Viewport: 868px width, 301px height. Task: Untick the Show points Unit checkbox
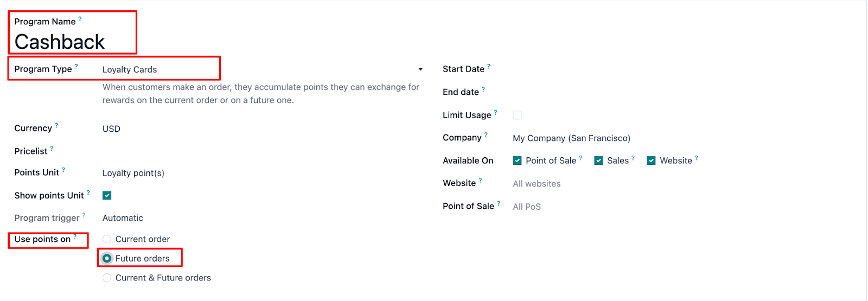pos(107,195)
